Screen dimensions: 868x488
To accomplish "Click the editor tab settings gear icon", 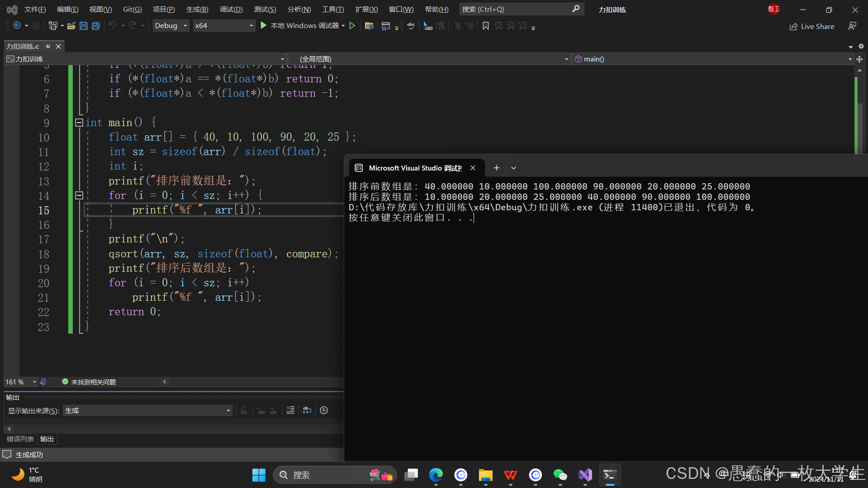I will pos(861,46).
